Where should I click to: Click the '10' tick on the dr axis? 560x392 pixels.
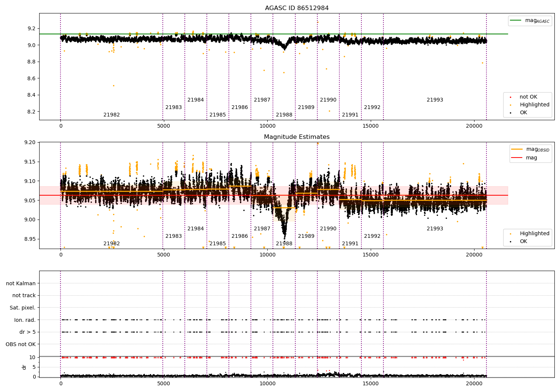(x=32, y=357)
